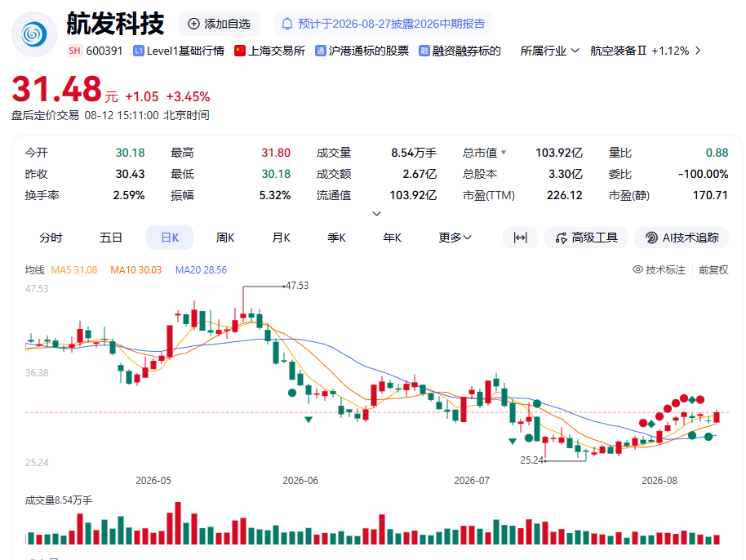The image size is (746, 560).
Task: Click the 融资融券标的 label
Action: tap(466, 51)
